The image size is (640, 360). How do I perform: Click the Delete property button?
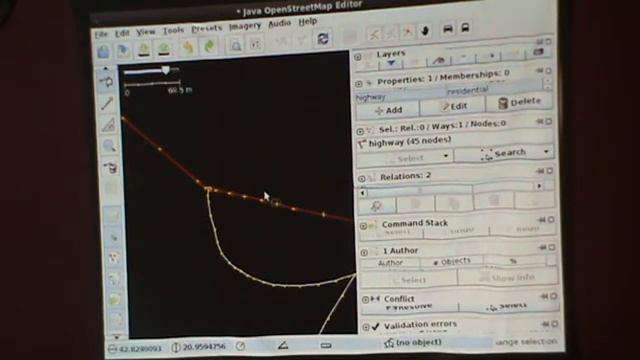(519, 102)
